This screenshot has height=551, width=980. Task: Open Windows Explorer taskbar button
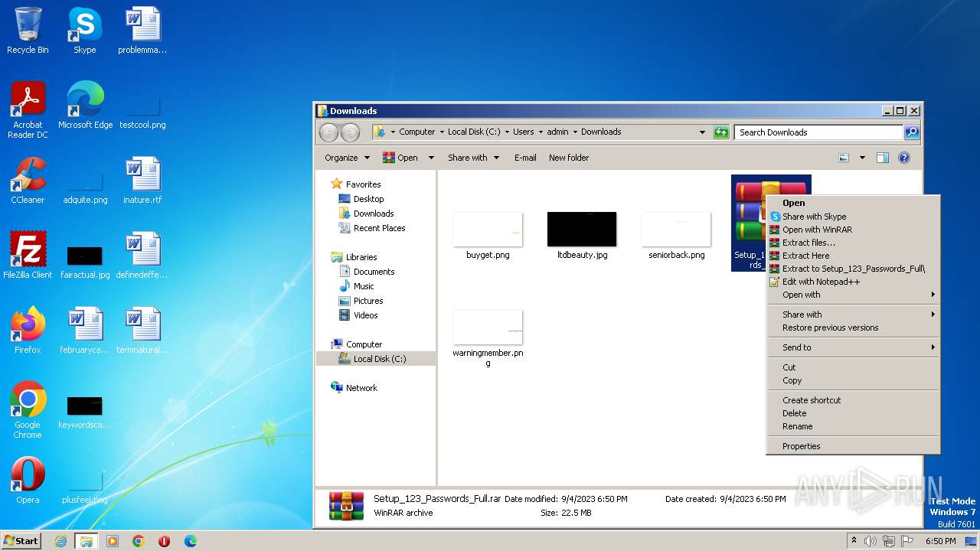click(86, 541)
